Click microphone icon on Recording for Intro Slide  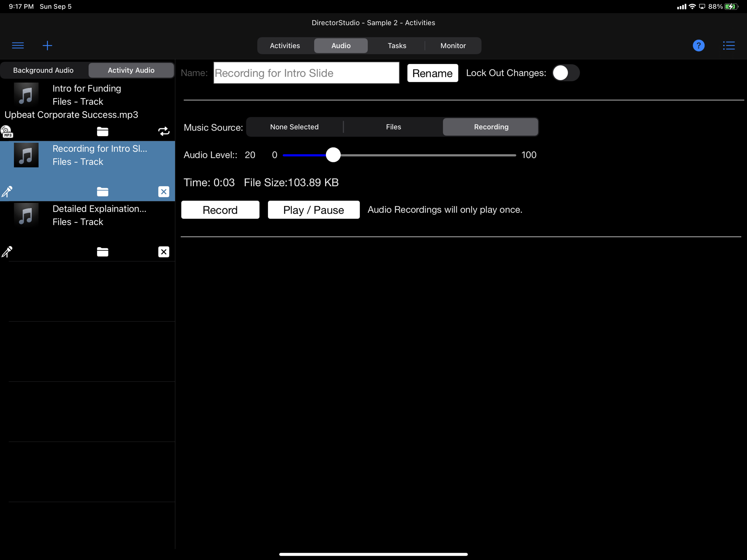coord(7,192)
